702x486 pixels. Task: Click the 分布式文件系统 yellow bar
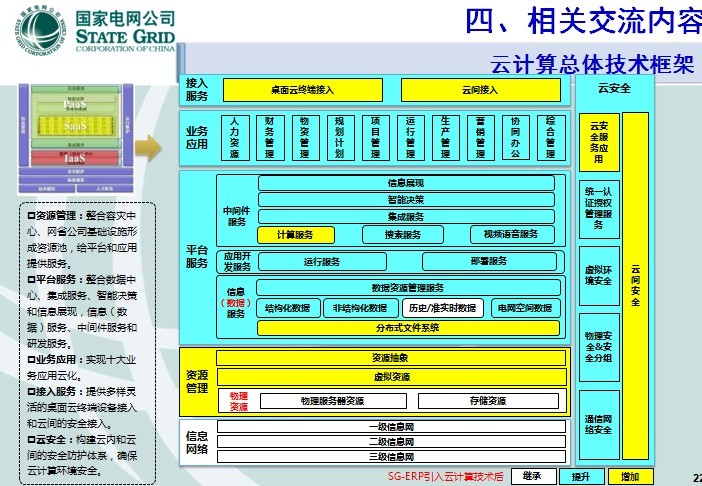[407, 327]
